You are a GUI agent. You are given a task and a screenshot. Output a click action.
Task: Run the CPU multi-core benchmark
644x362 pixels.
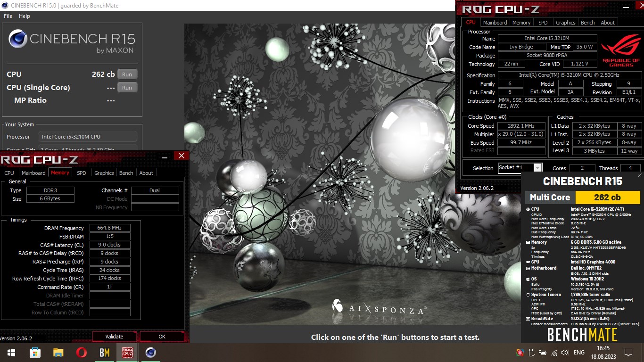point(127,74)
